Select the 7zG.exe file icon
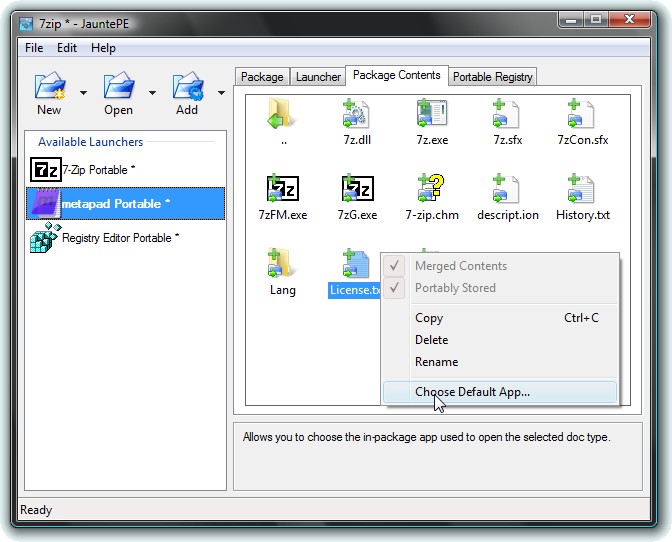The height and width of the screenshot is (542, 672). (357, 189)
